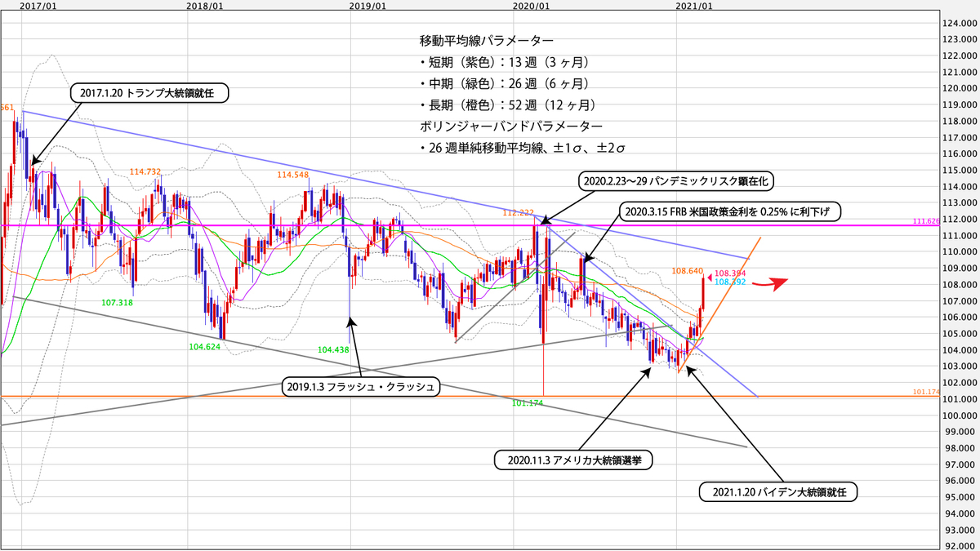This screenshot has width=980, height=551.
Task: Click the 114.548 high price label
Action: (292, 175)
